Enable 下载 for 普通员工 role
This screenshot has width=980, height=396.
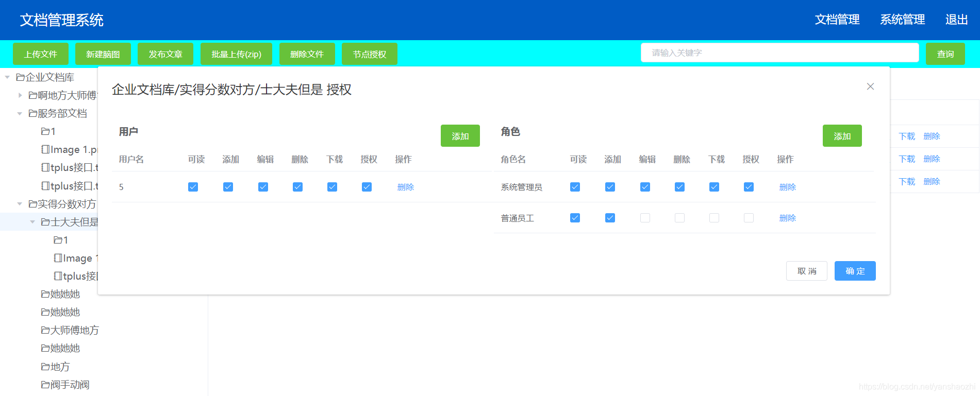coord(714,218)
